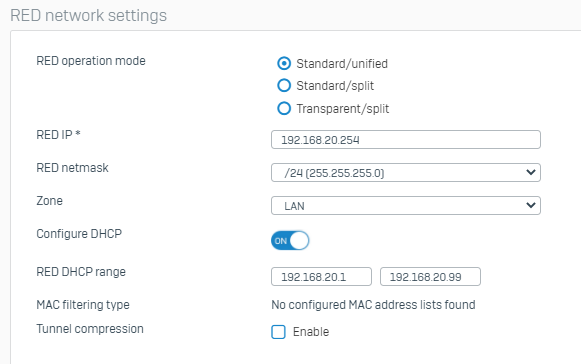The width and height of the screenshot is (581, 364).
Task: Open the Zone dropdown showing LAN
Action: pos(406,206)
